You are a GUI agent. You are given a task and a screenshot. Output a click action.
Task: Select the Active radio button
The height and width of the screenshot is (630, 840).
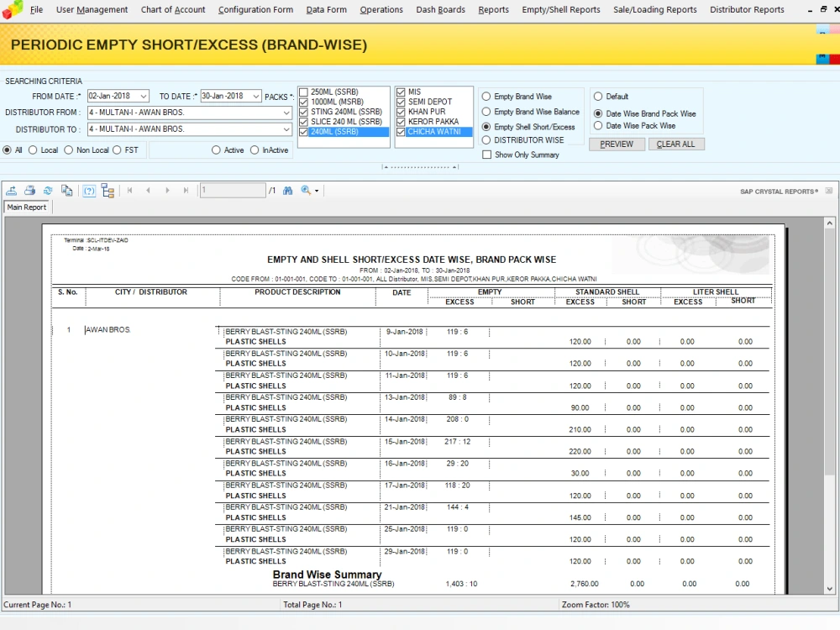coord(216,150)
